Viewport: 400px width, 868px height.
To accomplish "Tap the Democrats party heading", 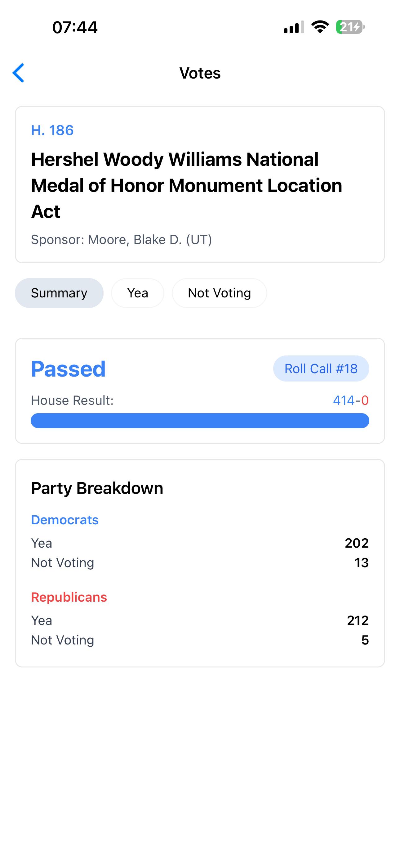I will (64, 520).
